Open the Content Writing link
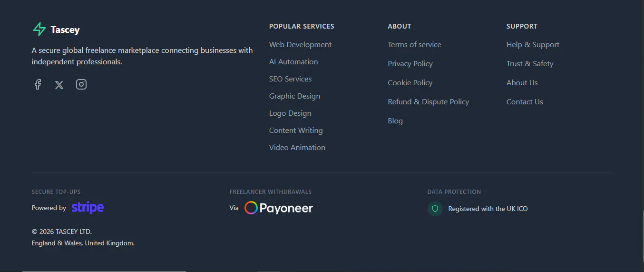The image size is (644, 272). (296, 131)
